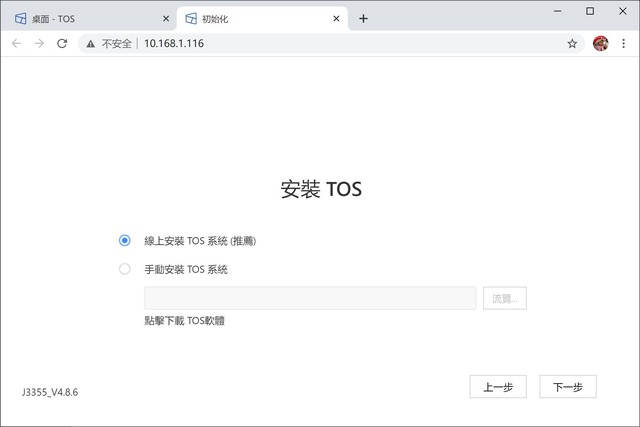Bookmark this page with the star icon
Screen dimensions: 640x427
pos(572,43)
